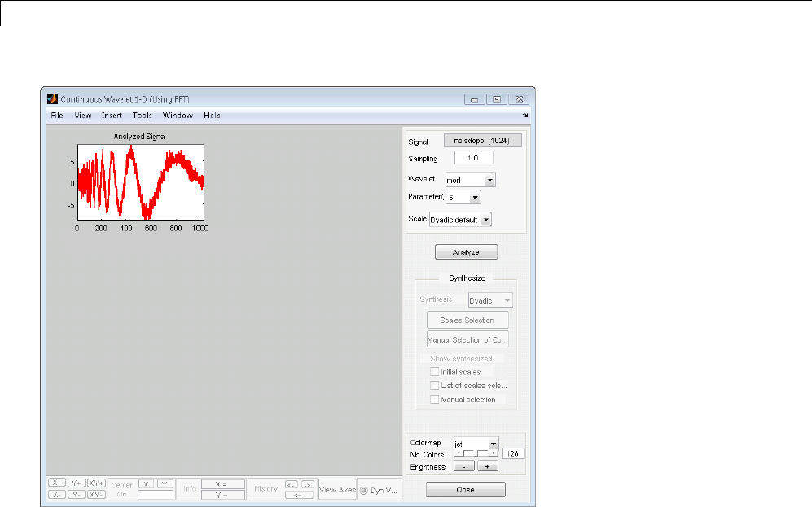Click the History reset <<- button
Viewport: 812px width, 507px height.
click(300, 495)
